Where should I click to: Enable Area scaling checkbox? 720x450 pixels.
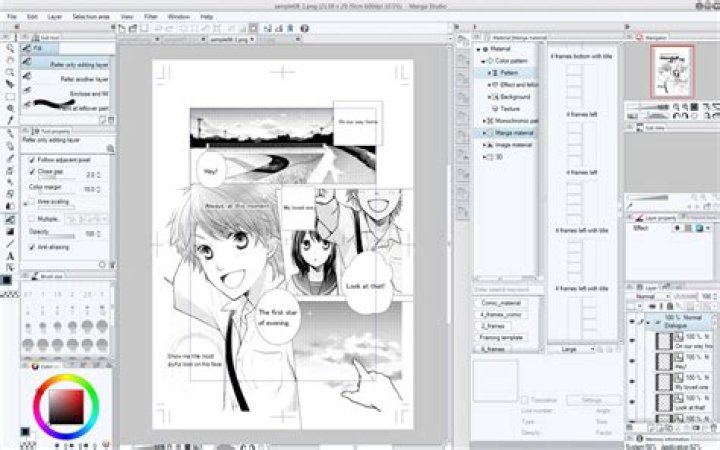[x=32, y=202]
